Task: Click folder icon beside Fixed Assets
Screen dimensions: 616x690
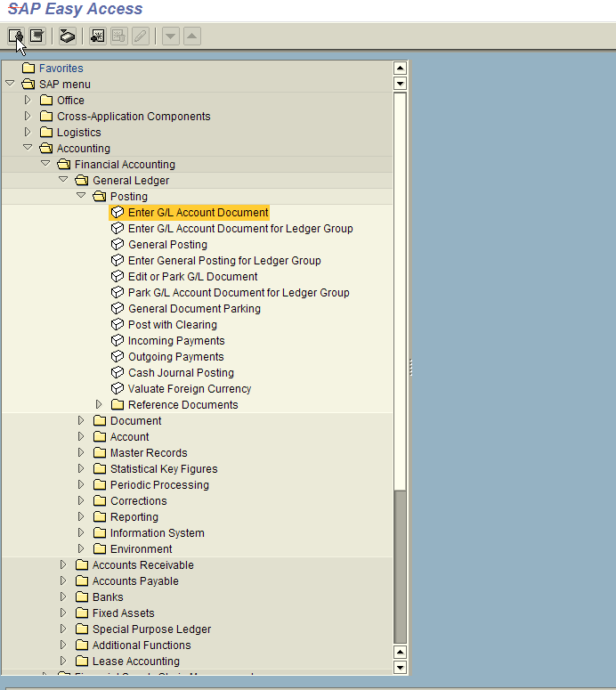Action: click(x=82, y=613)
